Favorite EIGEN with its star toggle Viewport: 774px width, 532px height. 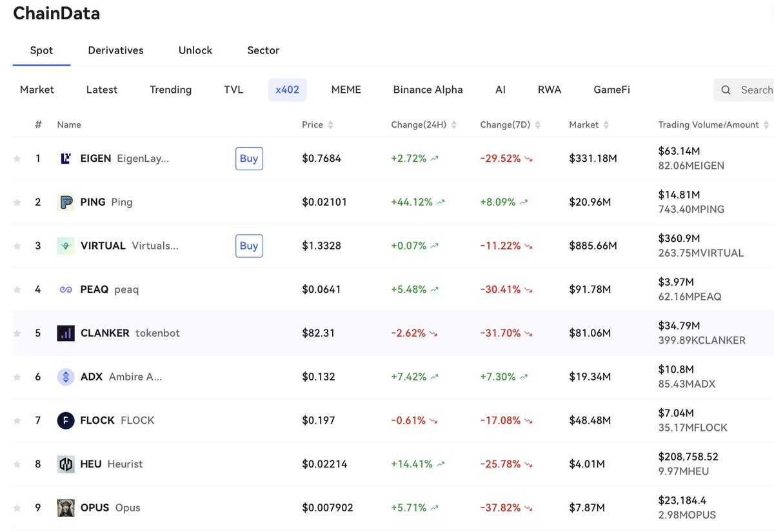click(x=17, y=159)
